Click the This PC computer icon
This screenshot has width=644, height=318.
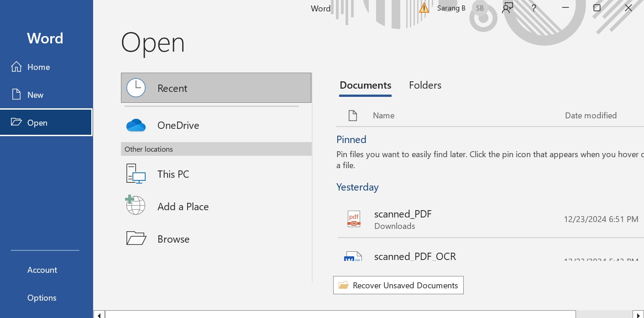tap(136, 174)
